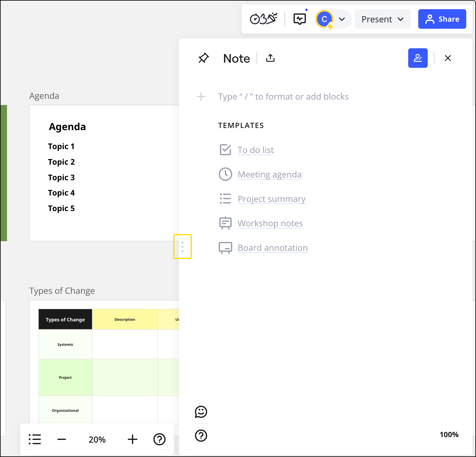Type in the note text field

[283, 97]
